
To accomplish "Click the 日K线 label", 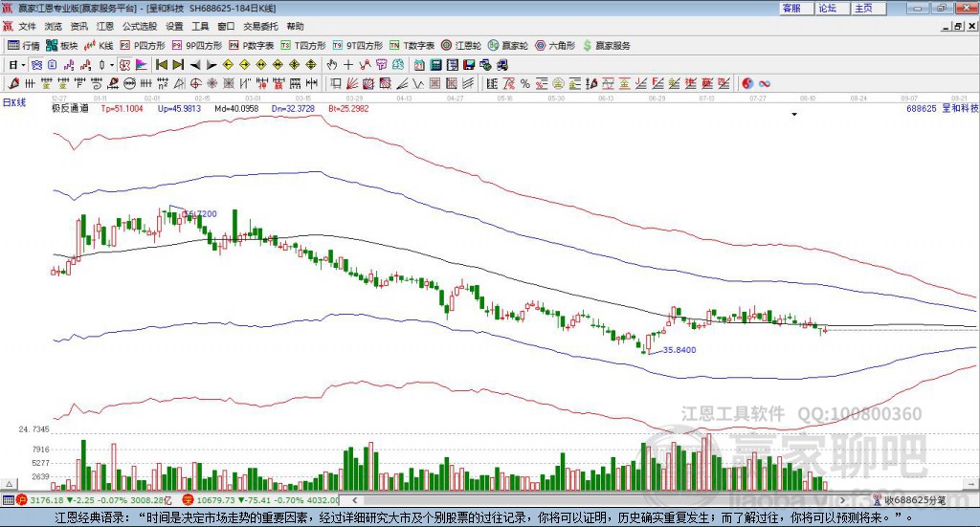I will (x=14, y=102).
